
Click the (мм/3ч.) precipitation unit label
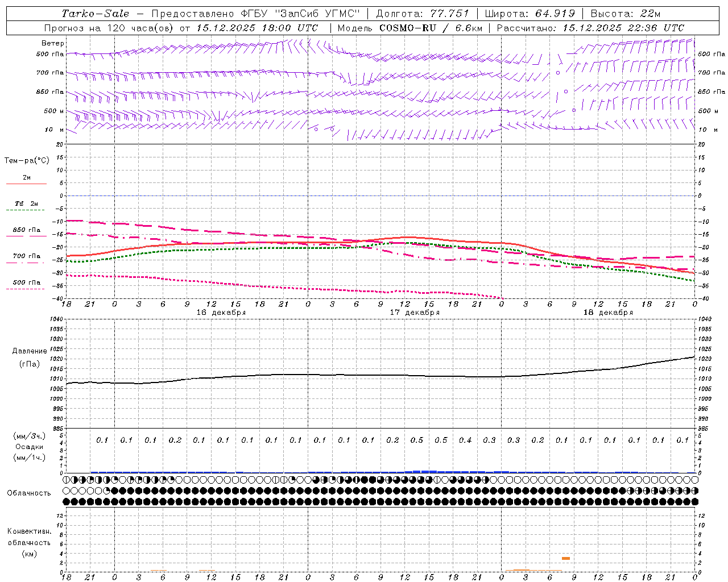[x=30, y=436]
